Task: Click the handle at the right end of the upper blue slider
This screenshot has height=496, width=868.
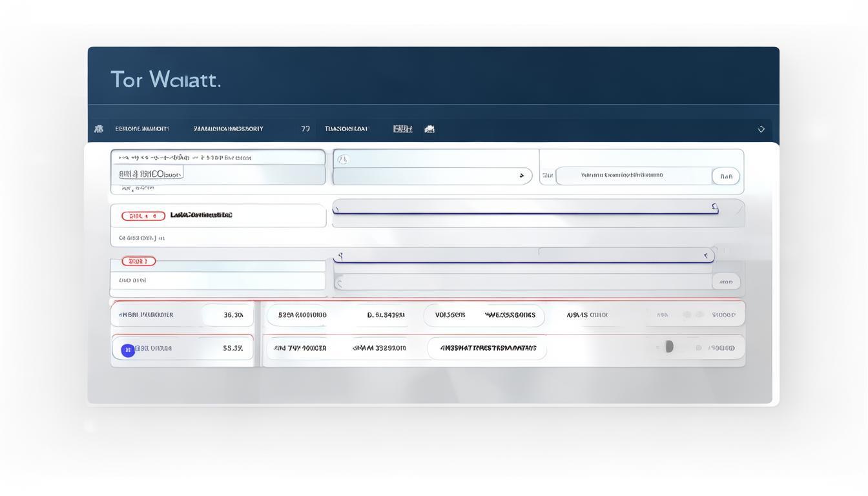Action: 715,207
